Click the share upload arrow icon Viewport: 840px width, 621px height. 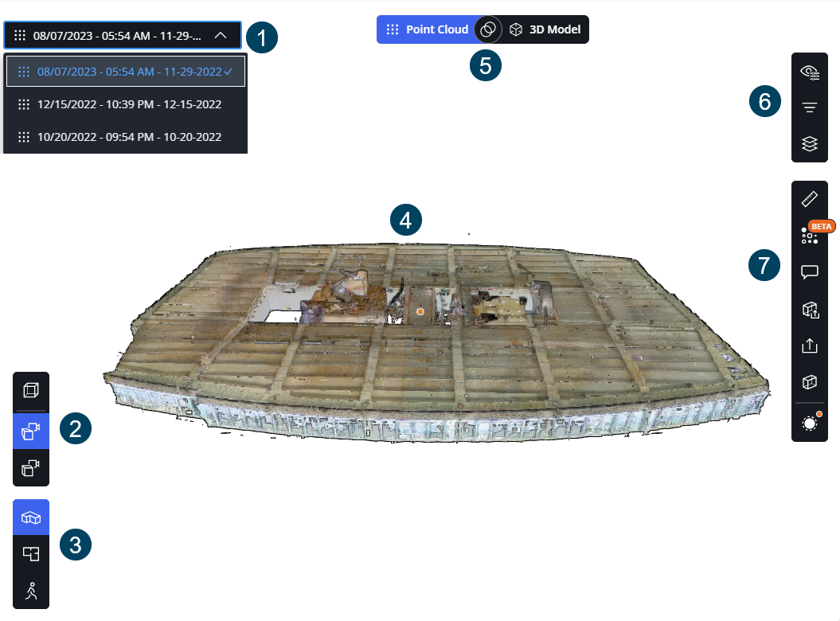tap(810, 346)
